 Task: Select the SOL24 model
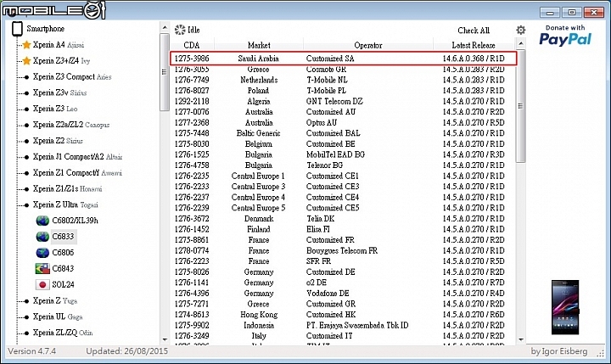pos(63,284)
